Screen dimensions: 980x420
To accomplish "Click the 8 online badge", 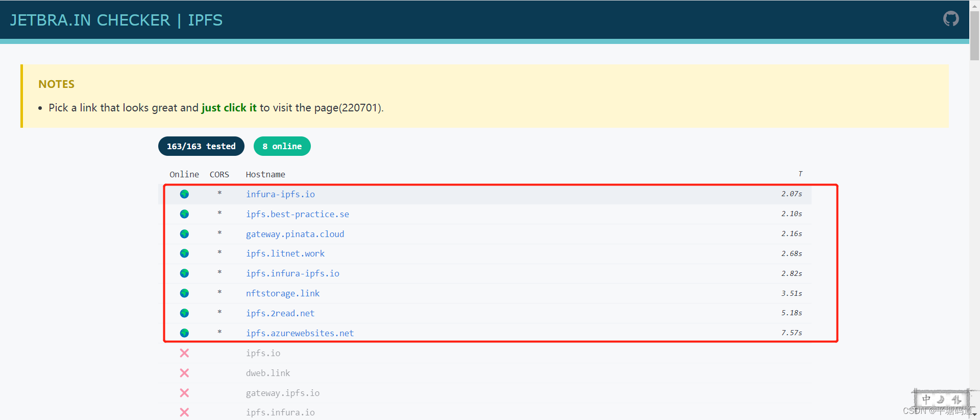I will click(282, 146).
